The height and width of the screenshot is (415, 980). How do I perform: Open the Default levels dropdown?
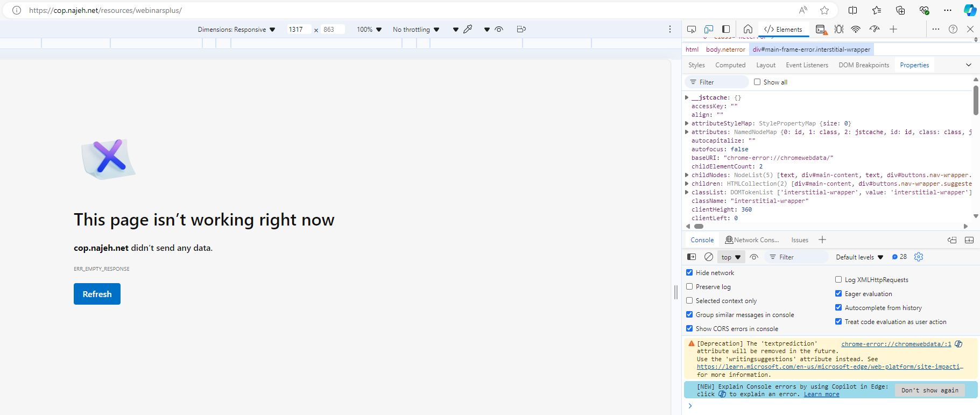coord(859,257)
